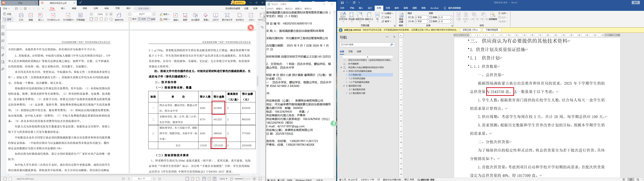This screenshot has width=644, height=181.
Task: Start the PDF slideshow mode
Action: pos(215,17)
